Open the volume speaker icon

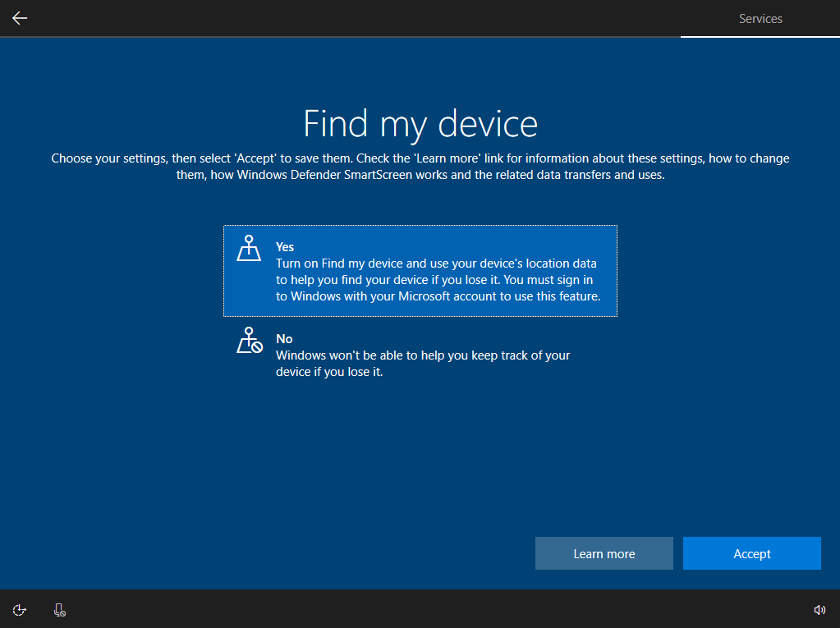click(819, 610)
